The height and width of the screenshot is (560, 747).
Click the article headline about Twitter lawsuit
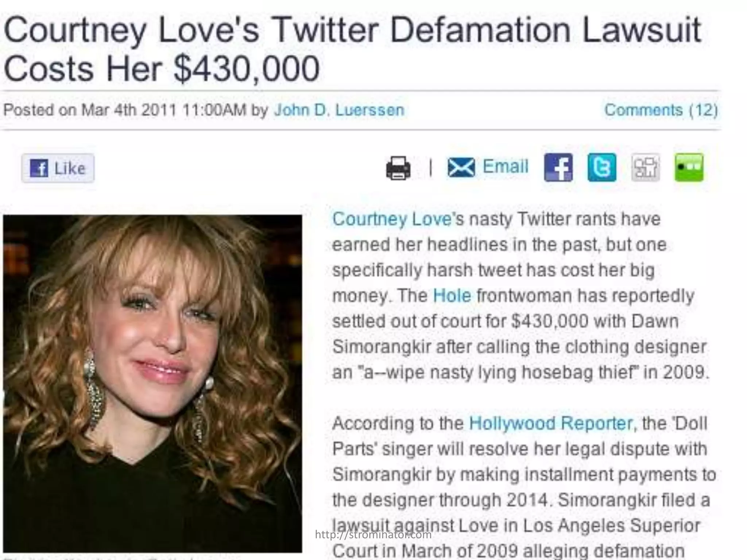coord(352,49)
